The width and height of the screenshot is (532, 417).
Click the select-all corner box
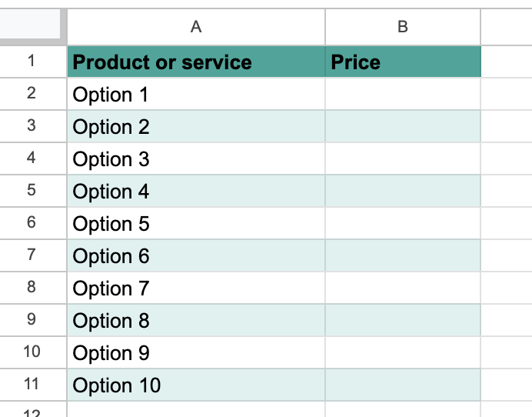point(33,26)
